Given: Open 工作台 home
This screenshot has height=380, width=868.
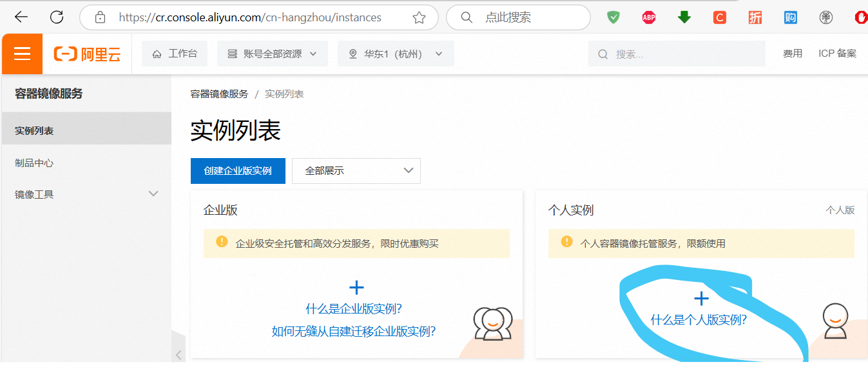Looking at the screenshot, I should (x=175, y=54).
